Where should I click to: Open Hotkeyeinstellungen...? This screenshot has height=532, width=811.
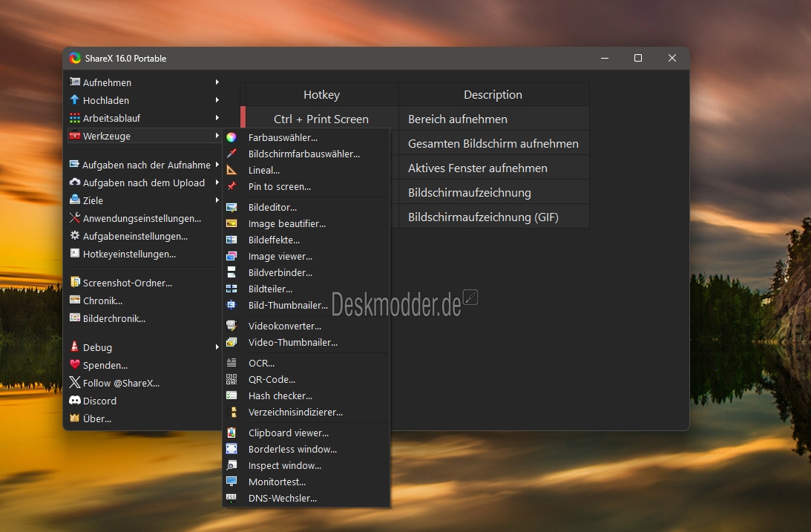145,254
